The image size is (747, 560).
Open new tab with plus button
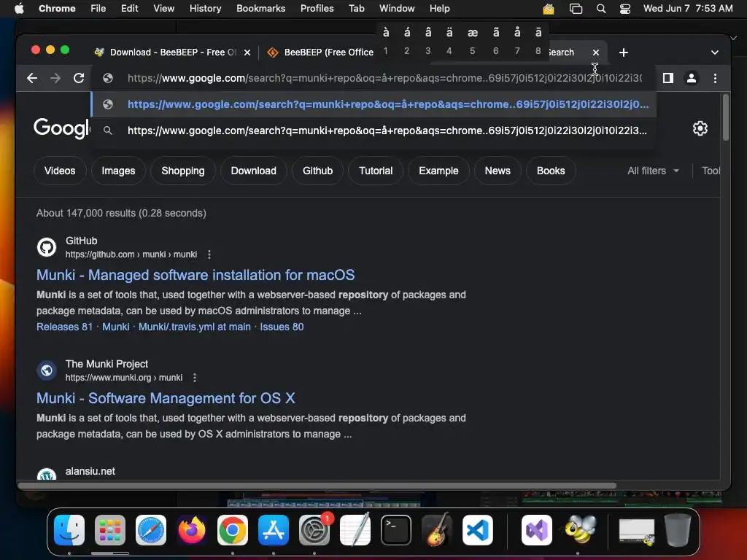(x=623, y=52)
